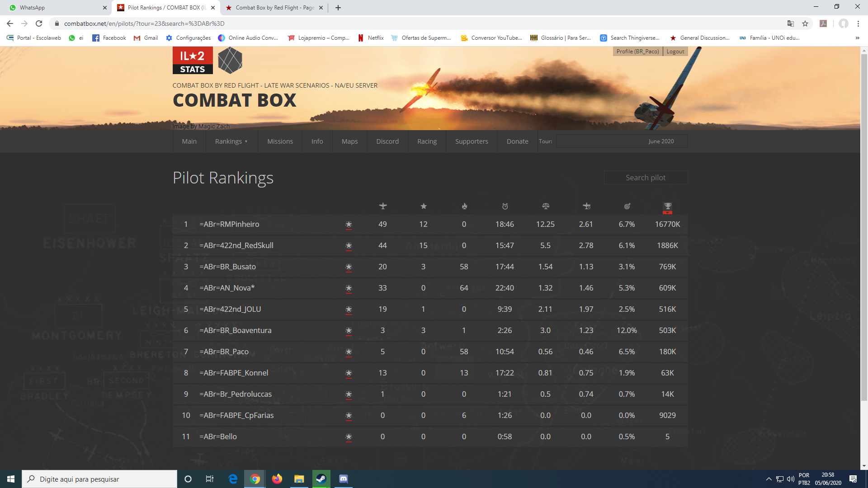Open the Maps menu item

click(x=350, y=141)
